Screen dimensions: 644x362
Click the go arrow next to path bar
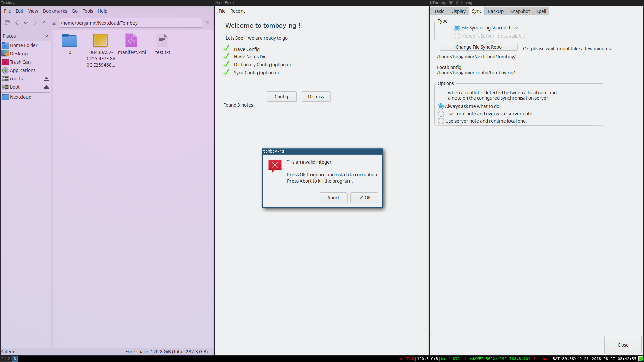click(x=207, y=23)
